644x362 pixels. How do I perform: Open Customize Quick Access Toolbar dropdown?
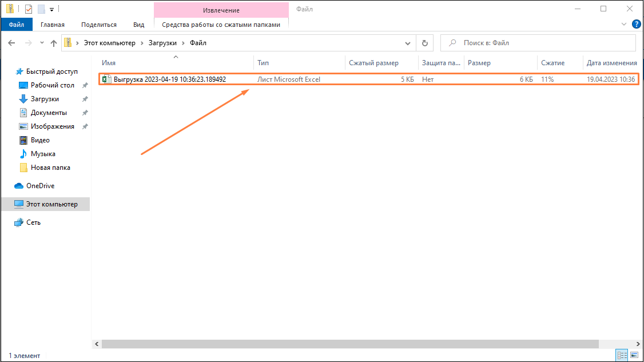(x=51, y=10)
